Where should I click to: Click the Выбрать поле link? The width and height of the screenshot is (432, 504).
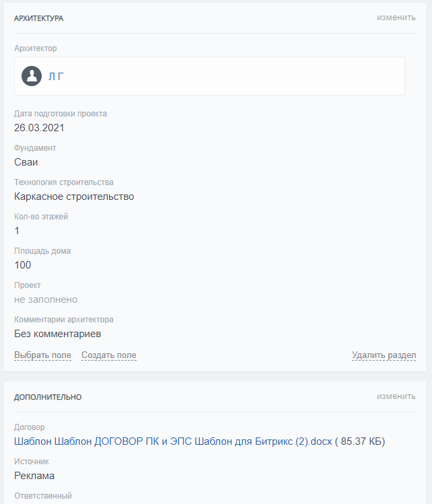42,355
